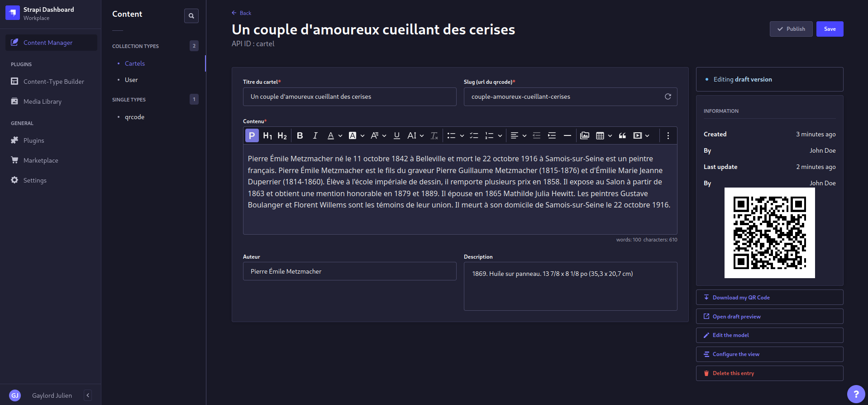868x405 pixels.
Task: Click the 'API ID : cartel' subtitle
Action: click(253, 44)
